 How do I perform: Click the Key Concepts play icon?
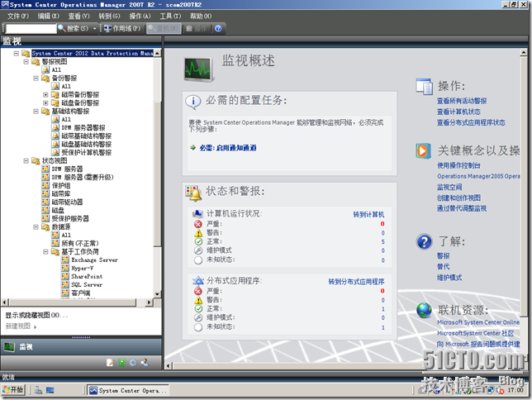pyautogui.click(x=424, y=150)
